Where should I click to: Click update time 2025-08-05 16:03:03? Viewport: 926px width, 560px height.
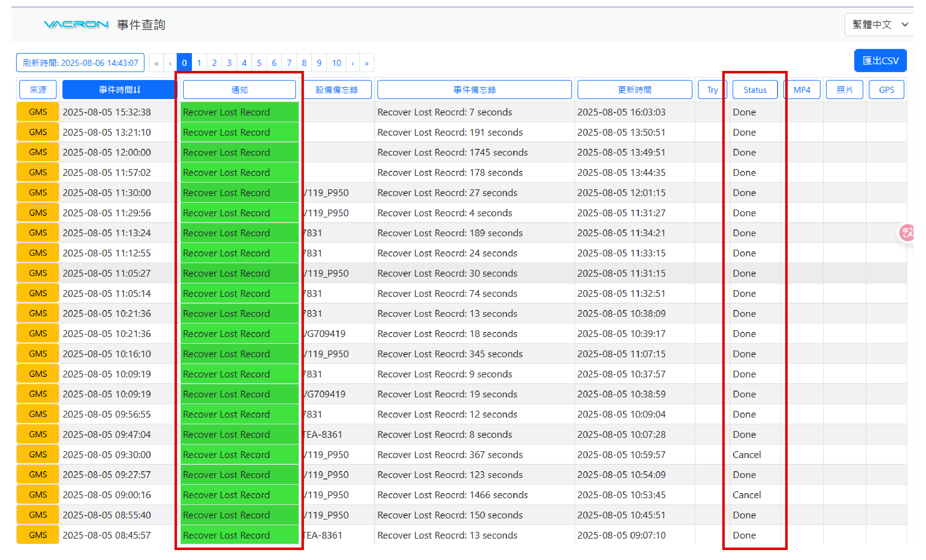(621, 112)
